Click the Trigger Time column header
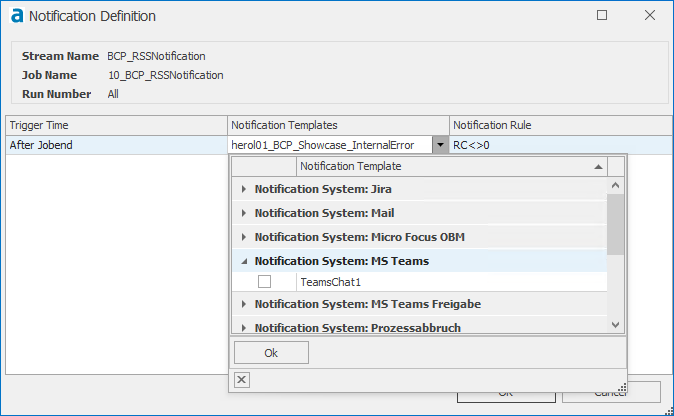Viewport: 674px width, 416px height. click(116, 125)
